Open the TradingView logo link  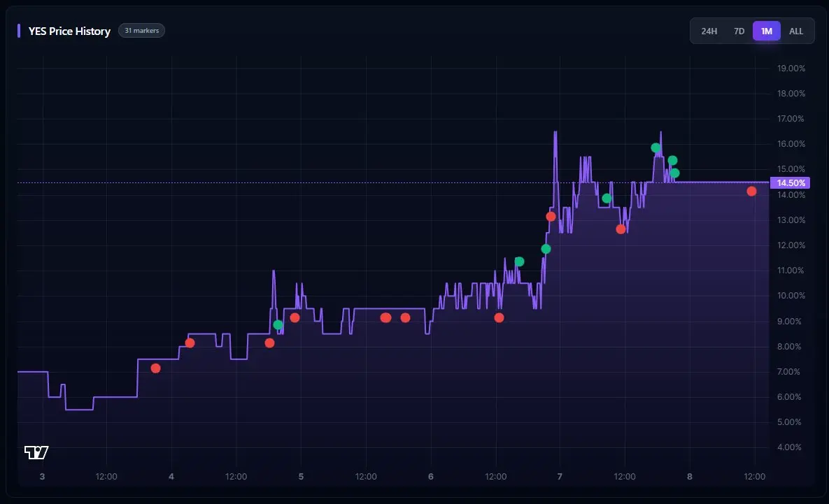coord(36,452)
